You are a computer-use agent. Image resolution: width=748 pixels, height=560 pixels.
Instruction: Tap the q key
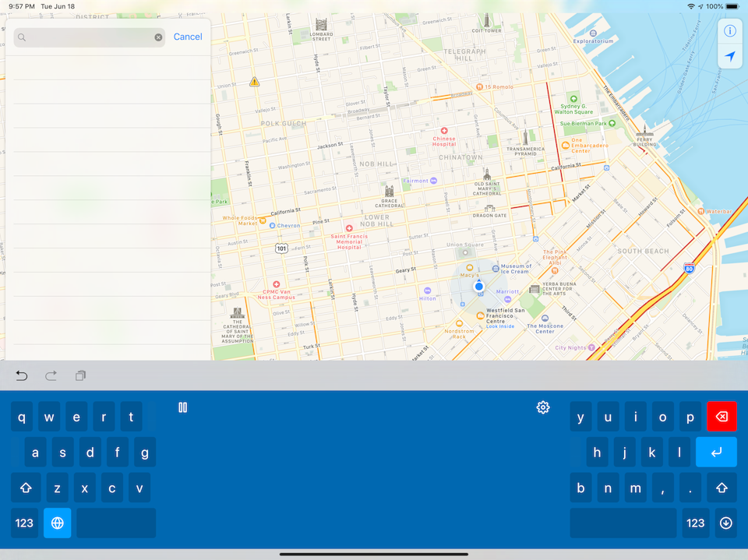click(22, 417)
